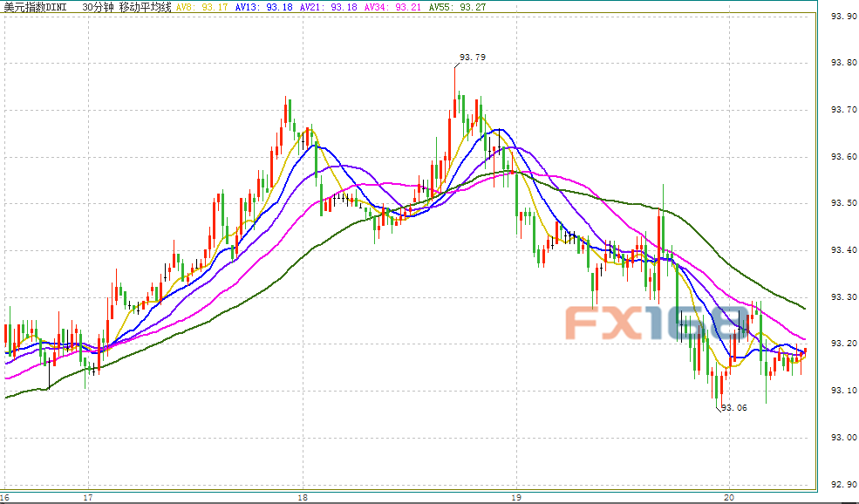The width and height of the screenshot is (859, 504).
Task: Click the lowest candlestick marked 93.06
Action: coord(717,386)
